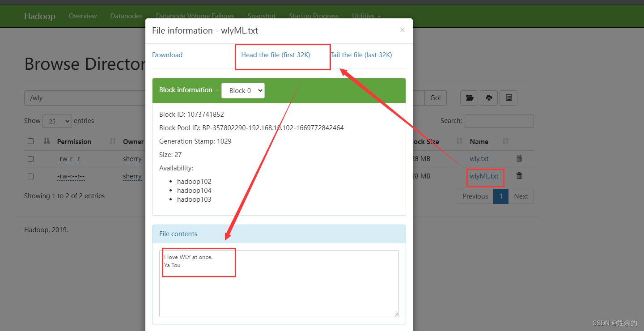Click the wlyML.txt row permission -rw-r--r--
This screenshot has width=644, height=331.
pyautogui.click(x=71, y=176)
